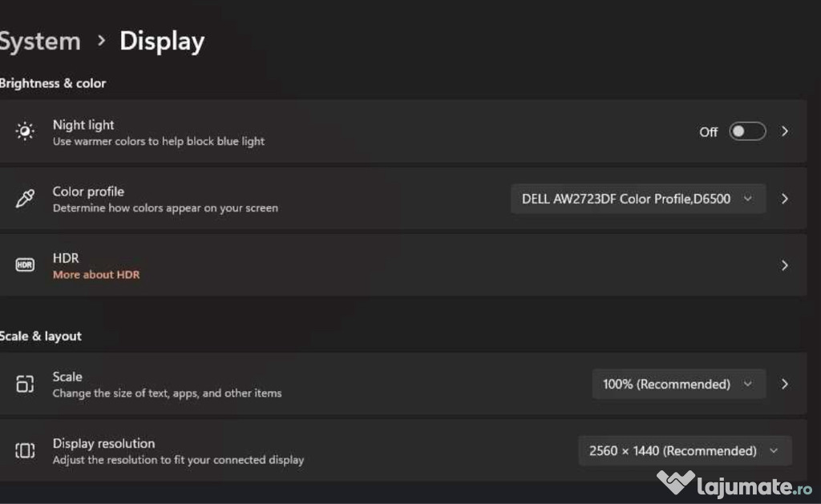Select the HDR settings row
This screenshot has width=821, height=504.
coord(403,265)
